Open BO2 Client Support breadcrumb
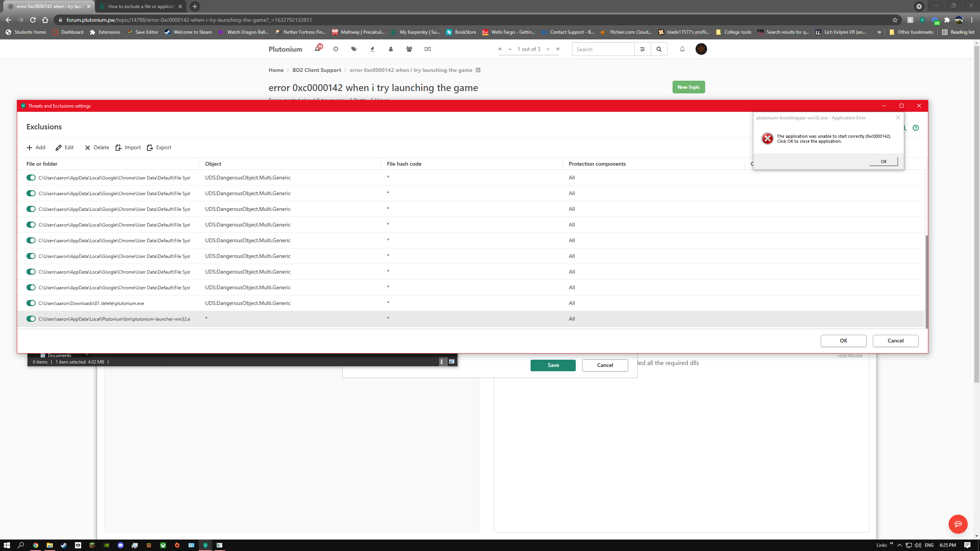Image resolution: width=980 pixels, height=551 pixels. coord(317,70)
